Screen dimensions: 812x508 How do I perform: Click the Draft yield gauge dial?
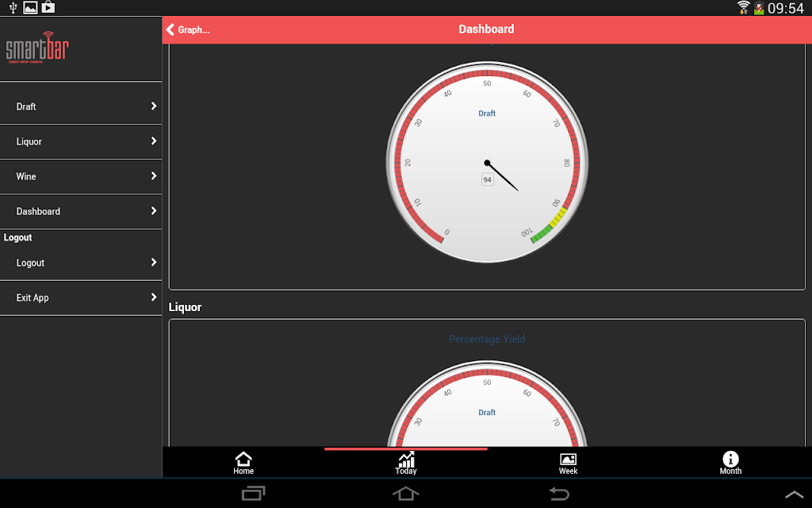pyautogui.click(x=487, y=163)
